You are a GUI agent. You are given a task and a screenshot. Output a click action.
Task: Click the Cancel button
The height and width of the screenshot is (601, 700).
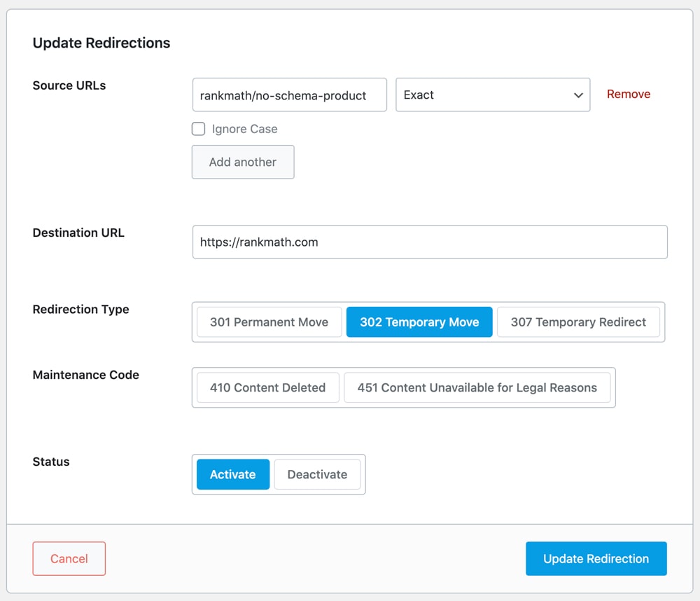tap(69, 558)
